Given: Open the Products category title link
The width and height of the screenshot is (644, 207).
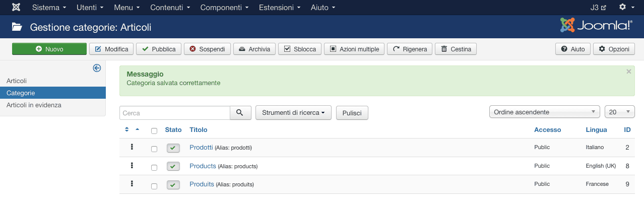Looking at the screenshot, I should [x=203, y=166].
